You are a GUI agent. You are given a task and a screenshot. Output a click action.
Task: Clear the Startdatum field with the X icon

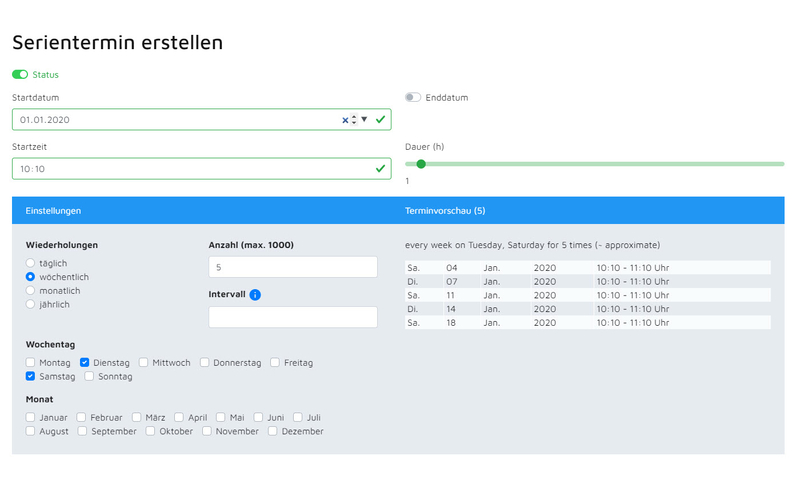345,120
